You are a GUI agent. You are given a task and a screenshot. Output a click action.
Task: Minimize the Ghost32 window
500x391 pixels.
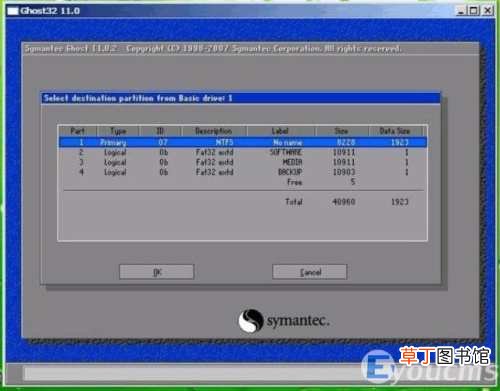click(461, 11)
